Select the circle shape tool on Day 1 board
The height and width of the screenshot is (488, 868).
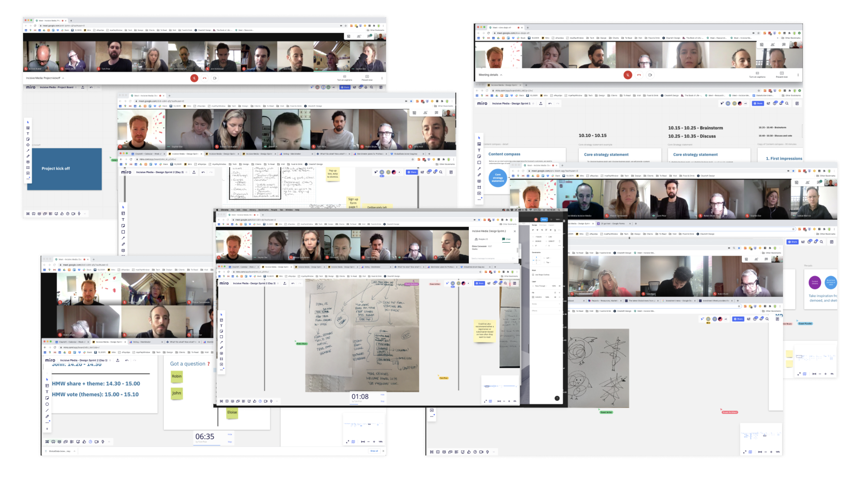(47, 404)
